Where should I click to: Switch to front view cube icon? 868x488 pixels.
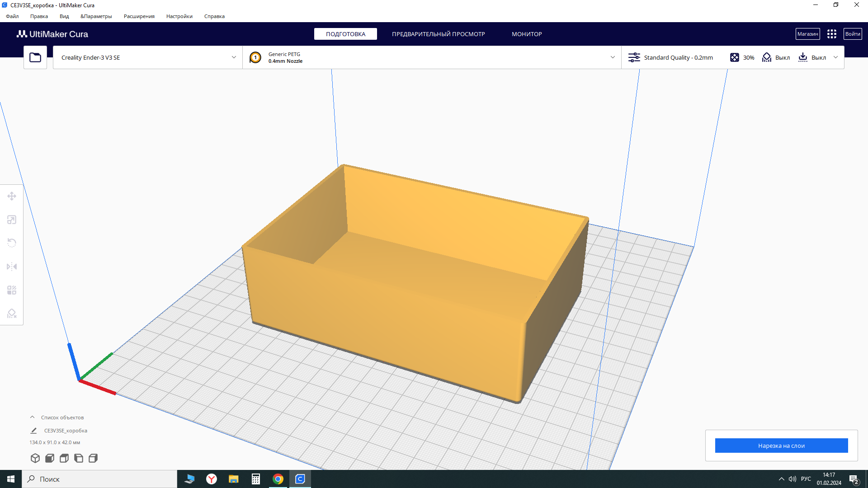50,458
